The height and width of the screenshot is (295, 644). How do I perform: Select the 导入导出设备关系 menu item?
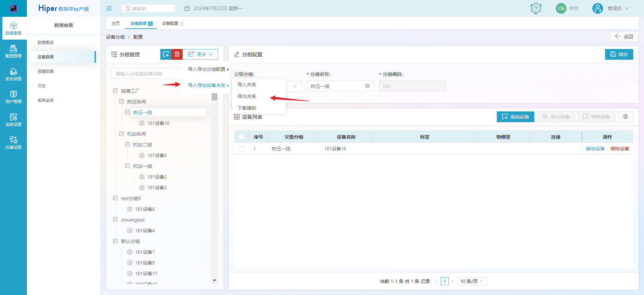207,85
